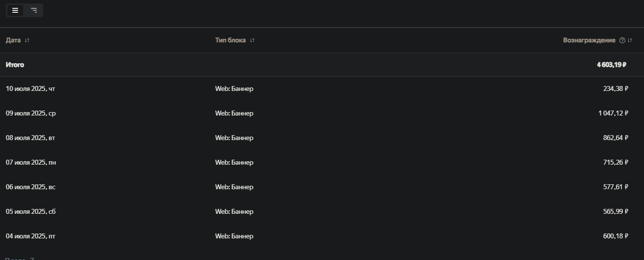Click Web: Баннер in 05 июля row
This screenshot has height=260, width=644.
(234, 212)
